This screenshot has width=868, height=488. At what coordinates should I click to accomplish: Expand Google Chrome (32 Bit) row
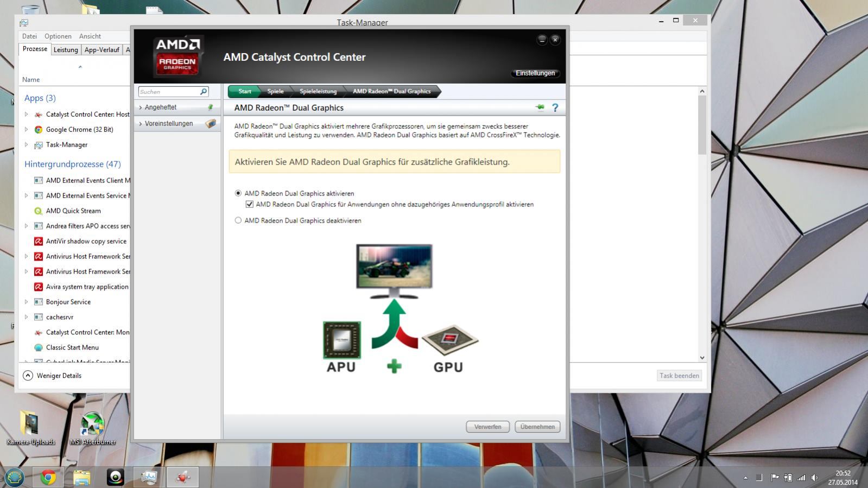pos(26,130)
